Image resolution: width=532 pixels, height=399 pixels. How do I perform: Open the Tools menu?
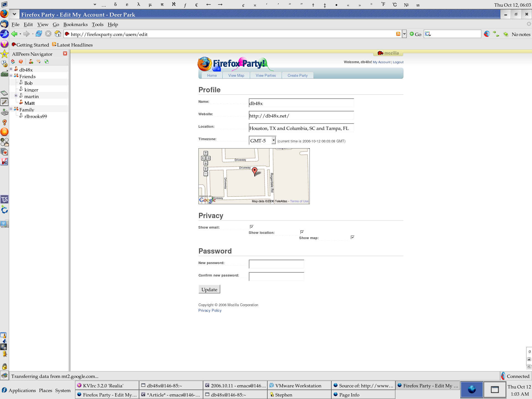(x=98, y=24)
